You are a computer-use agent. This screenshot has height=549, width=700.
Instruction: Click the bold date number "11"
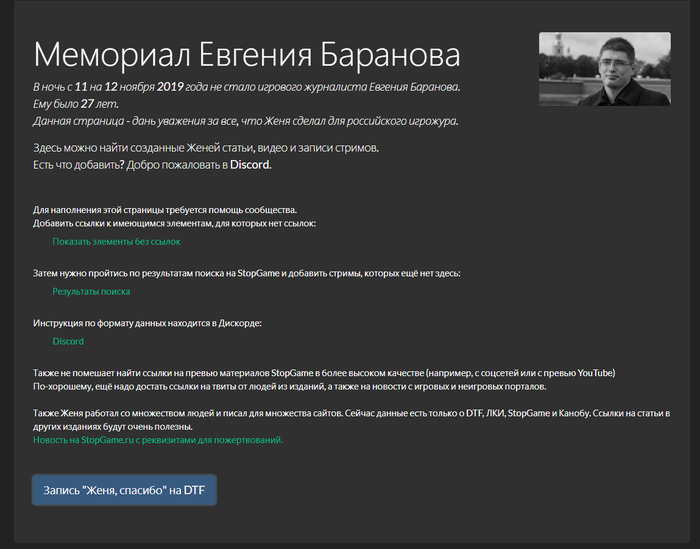81,88
